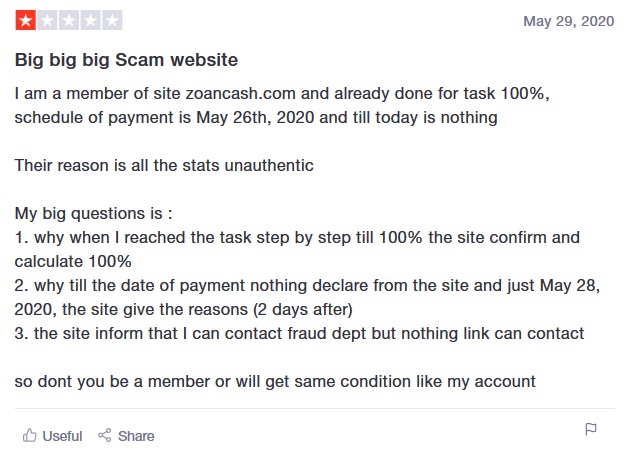
Task: Select the third grey rating star
Action: pos(69,20)
